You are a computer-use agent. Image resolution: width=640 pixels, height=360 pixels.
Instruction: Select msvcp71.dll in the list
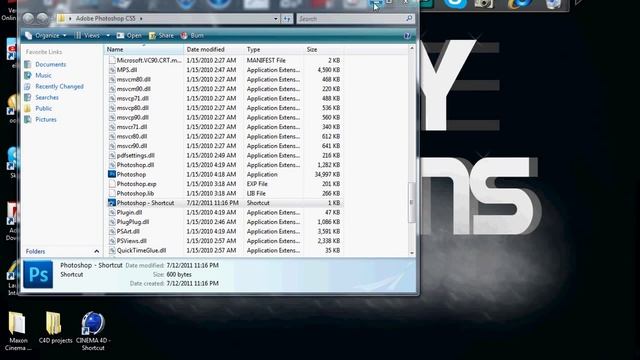(x=133, y=98)
